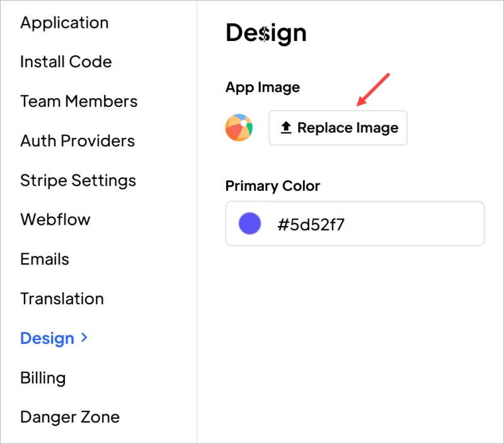Viewport: 504px width, 444px height.
Task: Open the primary color swatch picker
Action: tap(249, 223)
